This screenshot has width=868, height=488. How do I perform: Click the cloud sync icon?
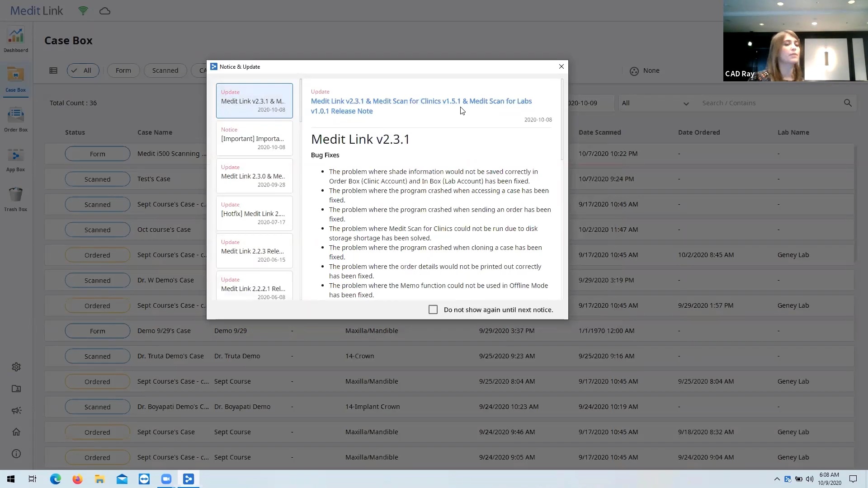(x=105, y=11)
